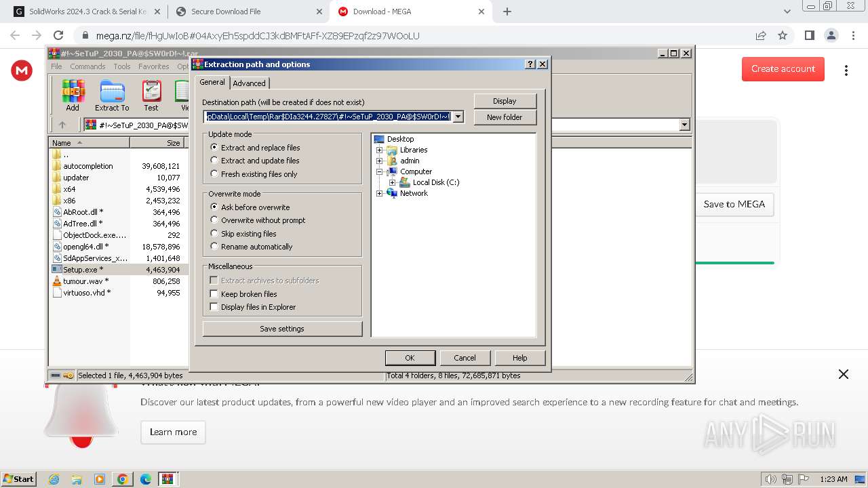
Task: Reload the browser page
Action: point(58,35)
